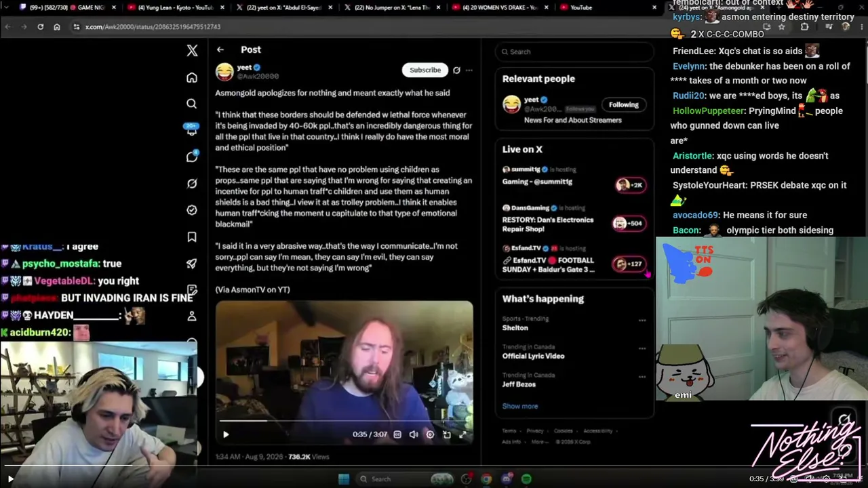Screen dimensions: 868x488
Task: Mute the tweet video volume
Action: click(414, 434)
